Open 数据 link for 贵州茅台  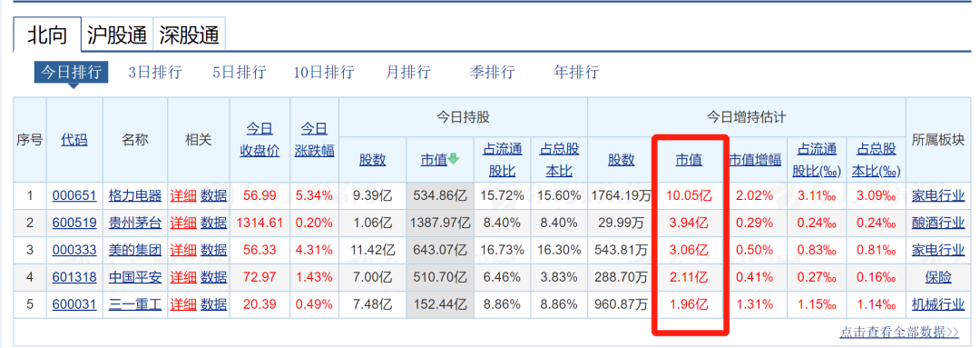click(x=214, y=224)
